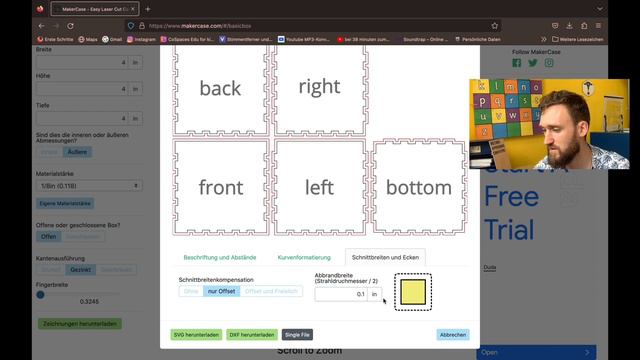640x360 pixels.
Task: Reload the MakerCase page
Action: 70,26
